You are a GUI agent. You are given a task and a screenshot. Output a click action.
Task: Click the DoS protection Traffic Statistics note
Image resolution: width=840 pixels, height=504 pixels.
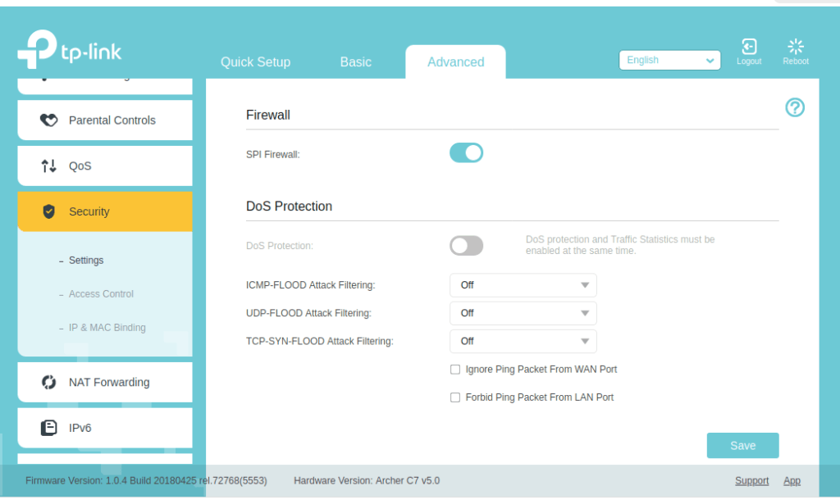pos(620,245)
